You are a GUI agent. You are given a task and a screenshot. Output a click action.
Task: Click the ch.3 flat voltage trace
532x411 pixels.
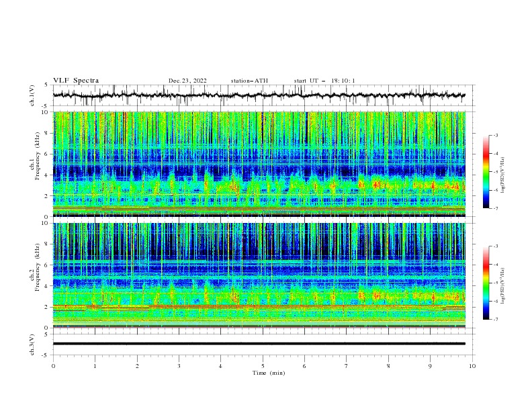(259, 344)
